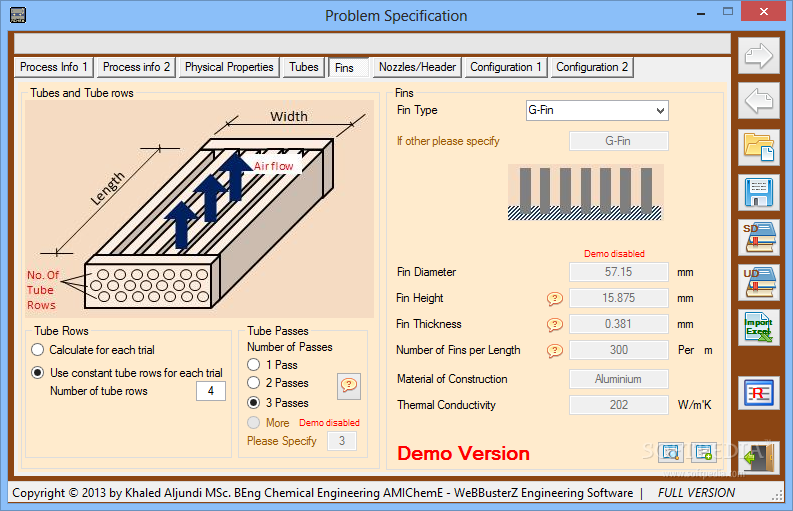Switch to Process info 2 tab

coord(136,67)
